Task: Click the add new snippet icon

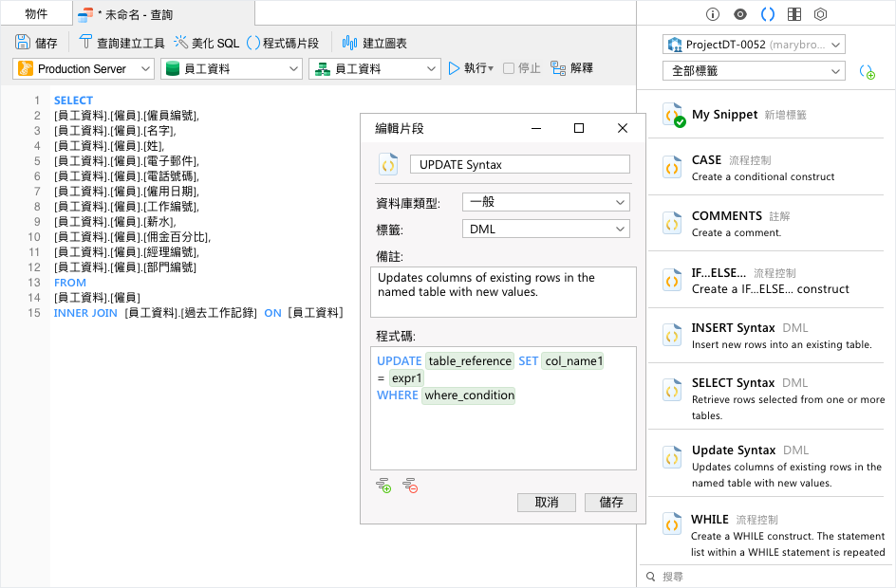Action: click(x=867, y=72)
